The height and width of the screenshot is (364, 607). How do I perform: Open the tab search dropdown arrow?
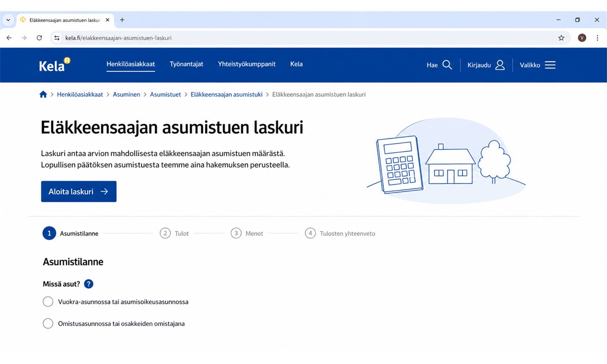click(8, 20)
